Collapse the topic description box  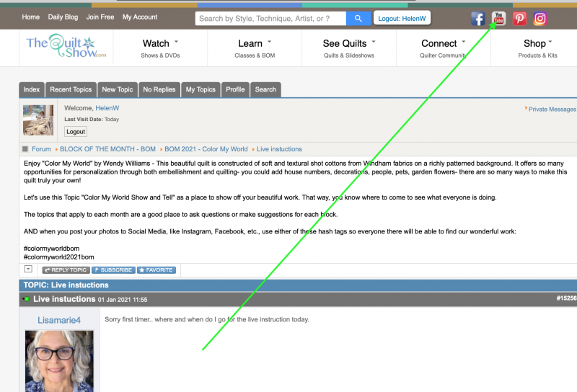tap(28, 269)
